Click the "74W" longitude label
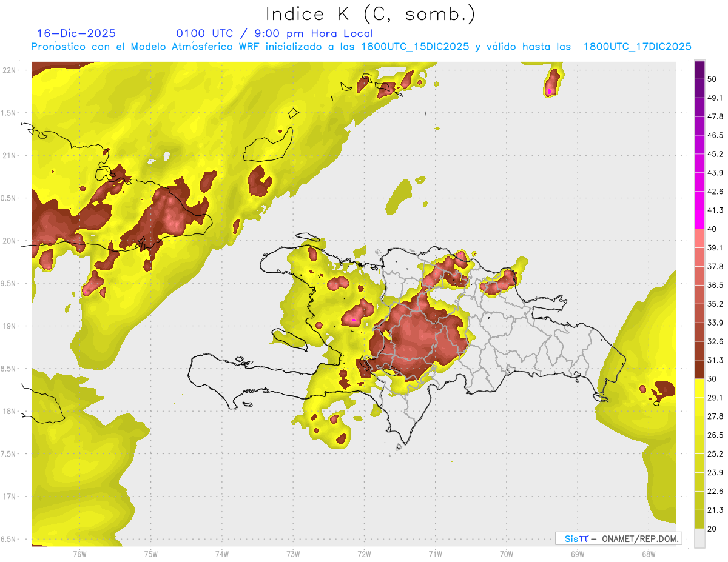 click(222, 554)
